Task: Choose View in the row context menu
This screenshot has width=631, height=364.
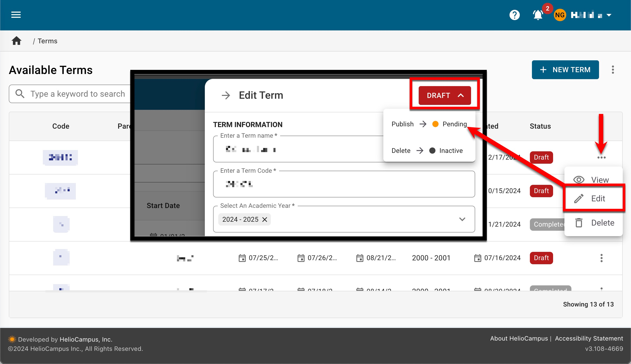Action: 593,180
